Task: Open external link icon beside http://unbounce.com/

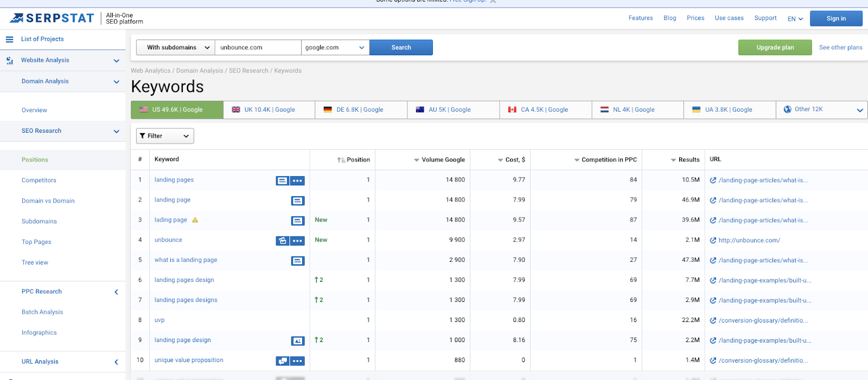Action: pos(713,241)
